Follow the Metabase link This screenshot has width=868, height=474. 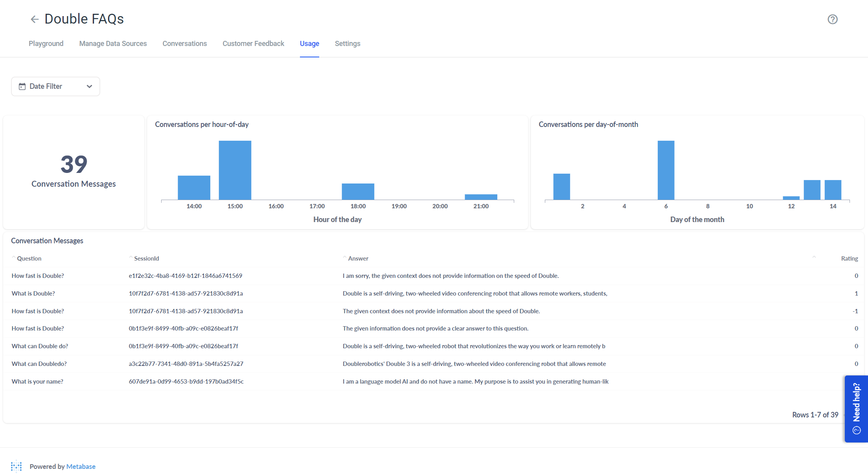(81, 467)
